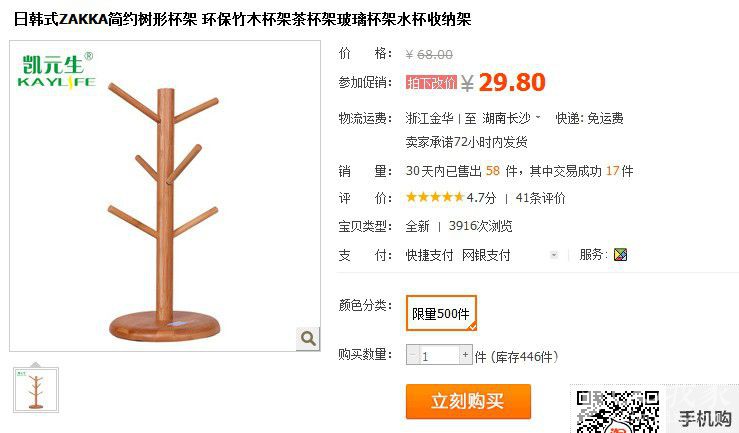Image resolution: width=739 pixels, height=433 pixels.
Task: Expand the payment methods dropdown arrow
Action: [x=554, y=255]
